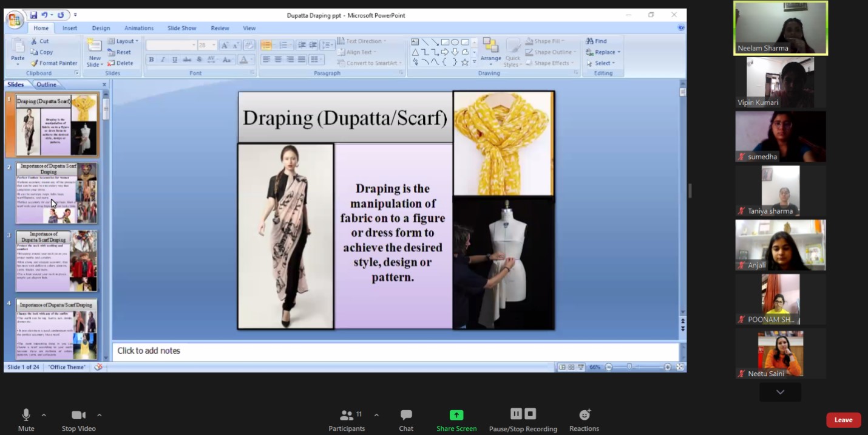This screenshot has width=868, height=435.
Task: Expand audio options arrow beside Mute
Action: point(44,415)
